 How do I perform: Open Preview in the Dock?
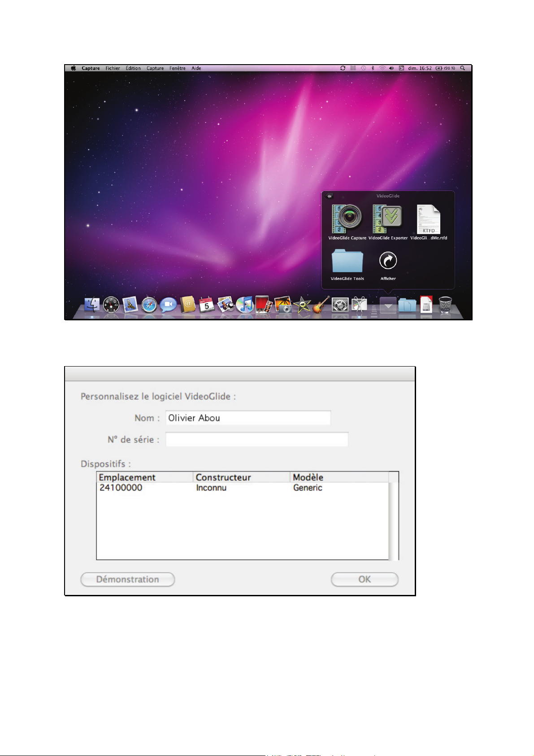226,305
